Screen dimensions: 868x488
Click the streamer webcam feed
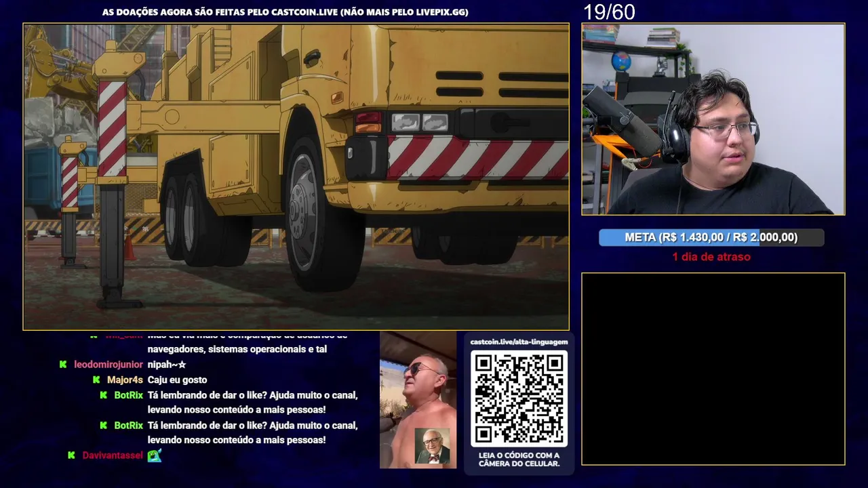click(x=713, y=119)
